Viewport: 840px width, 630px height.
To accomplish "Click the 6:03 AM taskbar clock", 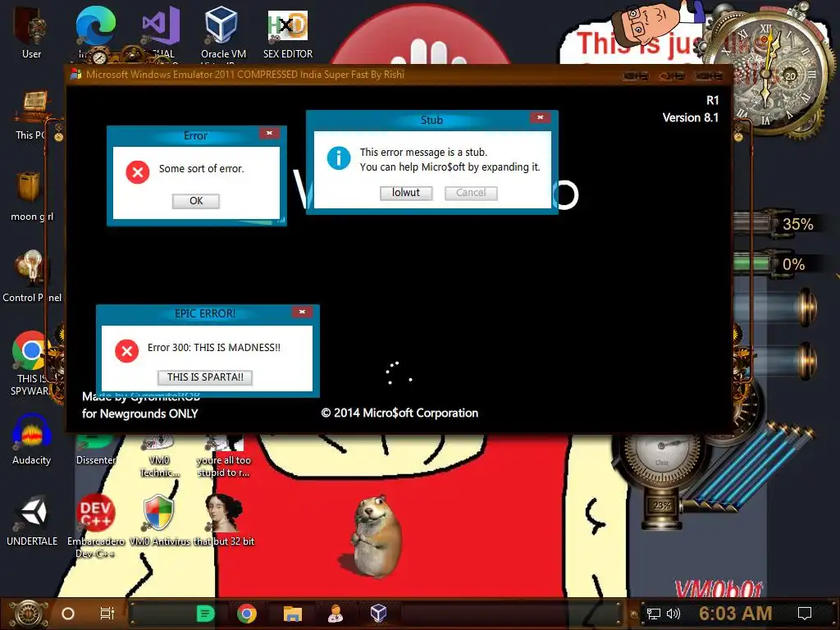I will [736, 614].
